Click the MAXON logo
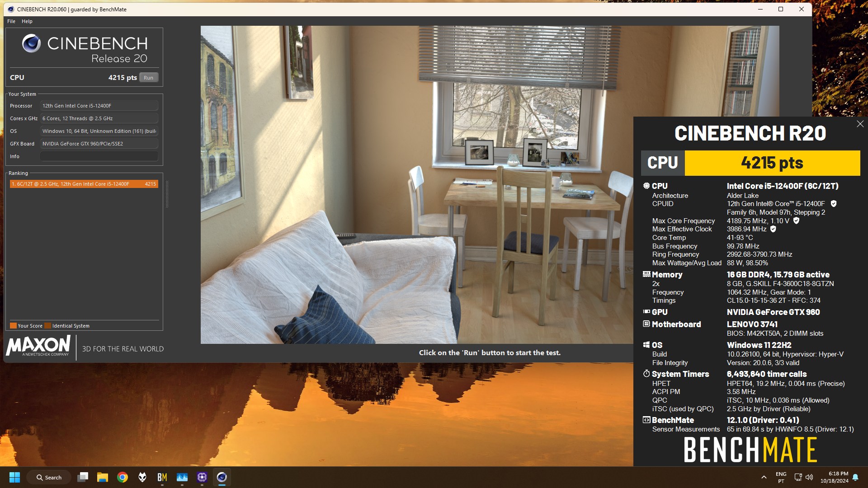Viewport: 868px width, 488px height. 38,346
